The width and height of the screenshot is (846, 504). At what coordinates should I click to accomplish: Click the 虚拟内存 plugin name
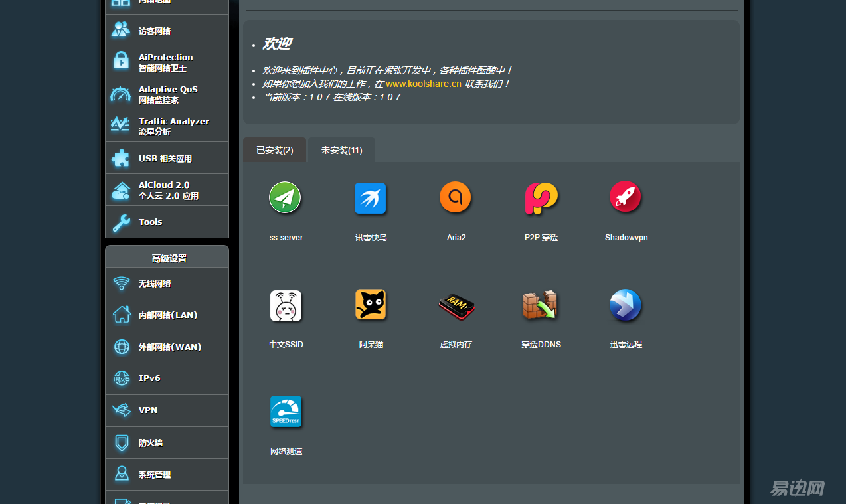[x=456, y=345]
